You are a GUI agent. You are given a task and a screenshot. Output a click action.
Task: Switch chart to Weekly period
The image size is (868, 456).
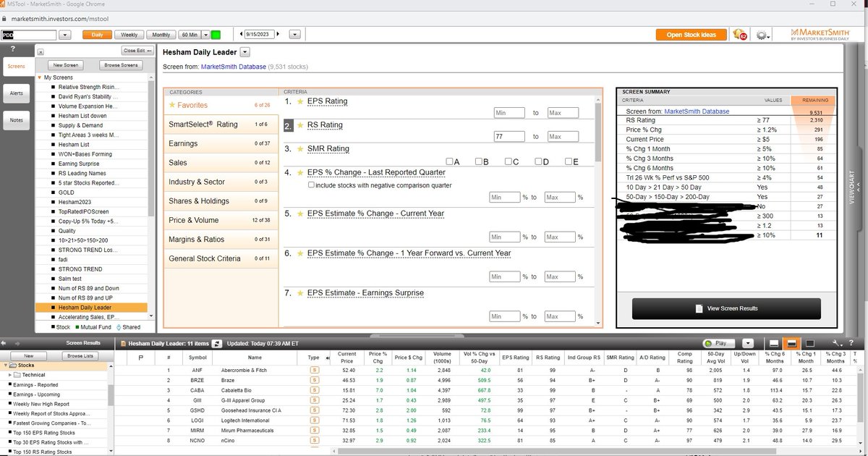pos(129,35)
